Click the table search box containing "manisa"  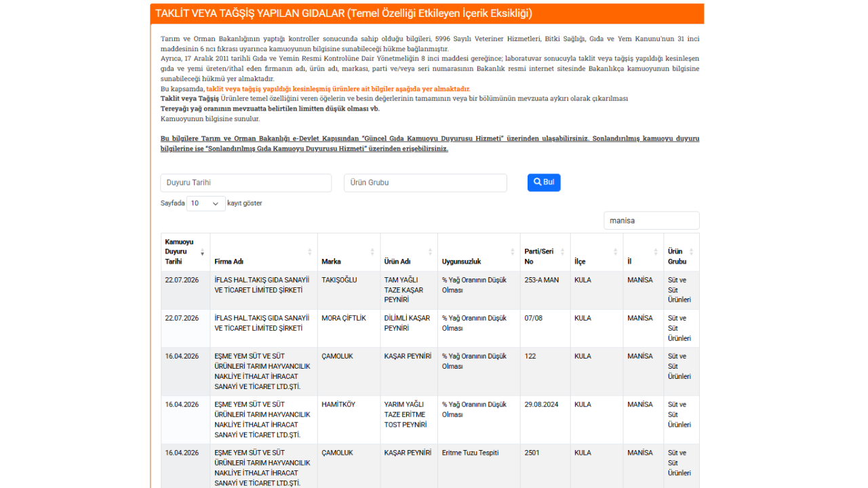click(652, 220)
